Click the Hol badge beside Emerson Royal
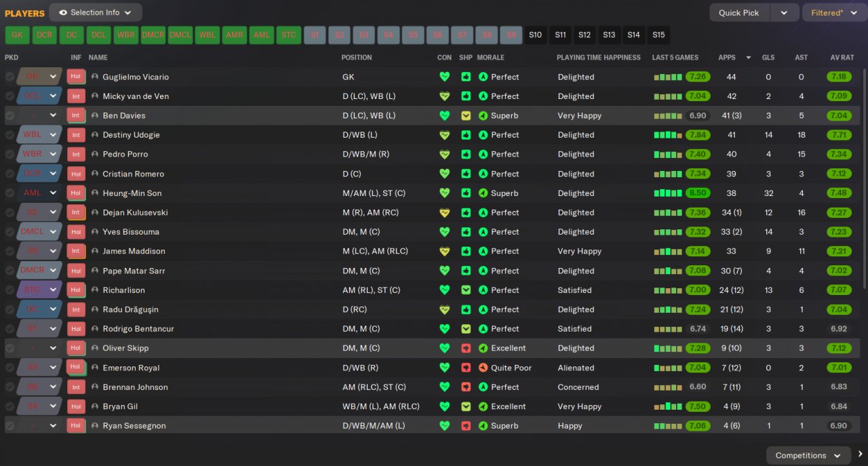The width and height of the screenshot is (868, 466). (x=76, y=368)
